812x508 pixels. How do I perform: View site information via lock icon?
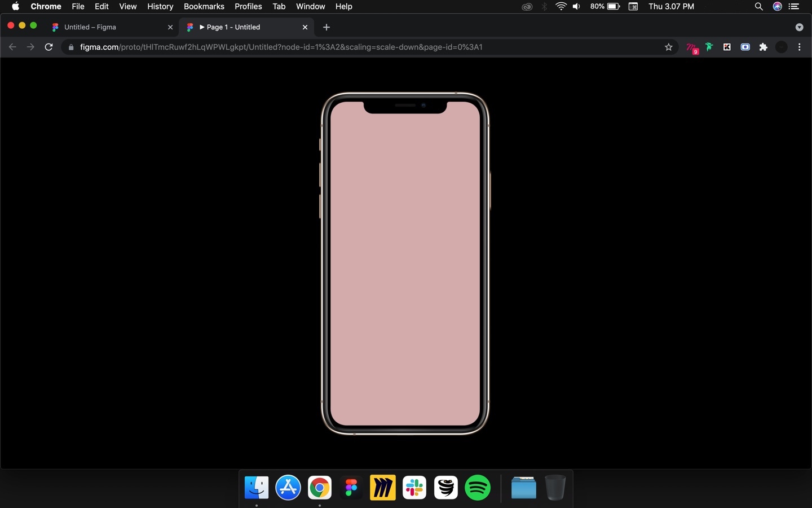point(71,47)
